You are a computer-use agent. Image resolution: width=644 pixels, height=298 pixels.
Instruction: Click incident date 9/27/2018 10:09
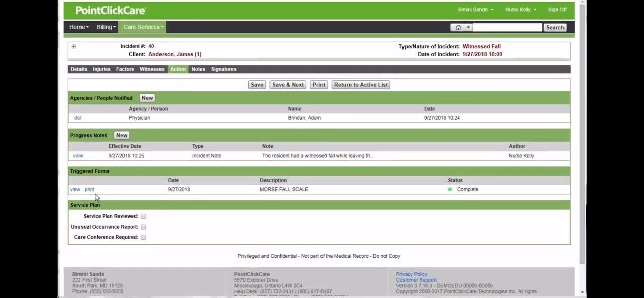click(x=482, y=54)
